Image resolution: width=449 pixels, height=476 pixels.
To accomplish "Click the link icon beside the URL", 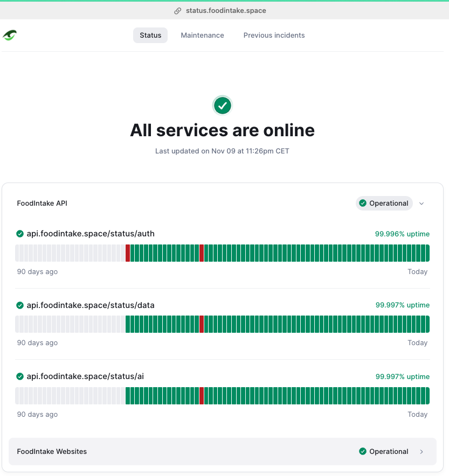I will pyautogui.click(x=177, y=11).
